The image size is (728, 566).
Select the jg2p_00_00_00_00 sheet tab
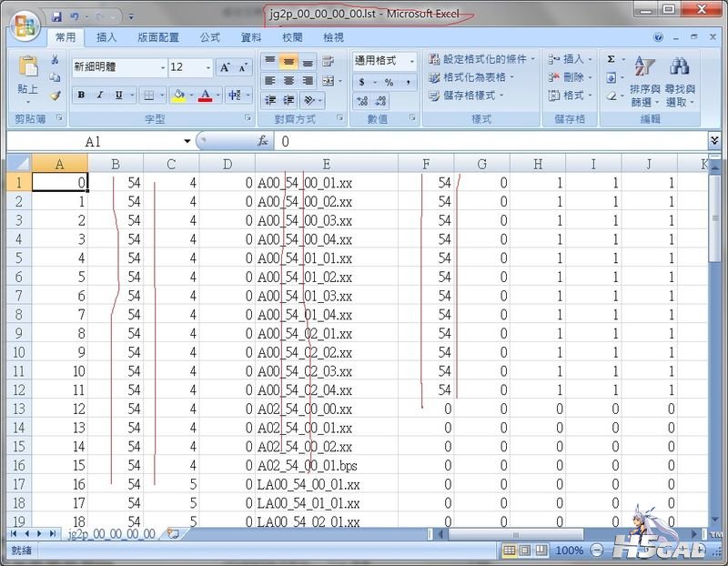[x=111, y=534]
